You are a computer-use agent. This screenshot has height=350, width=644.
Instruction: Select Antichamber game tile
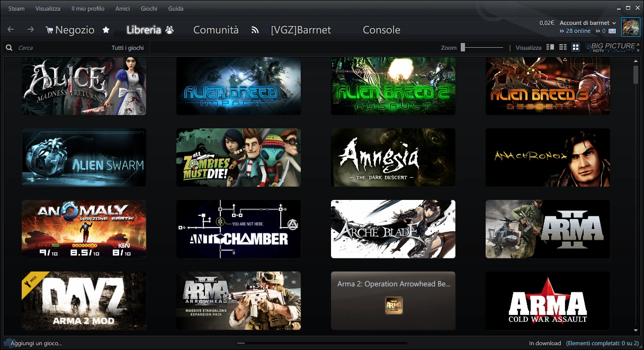click(x=238, y=229)
